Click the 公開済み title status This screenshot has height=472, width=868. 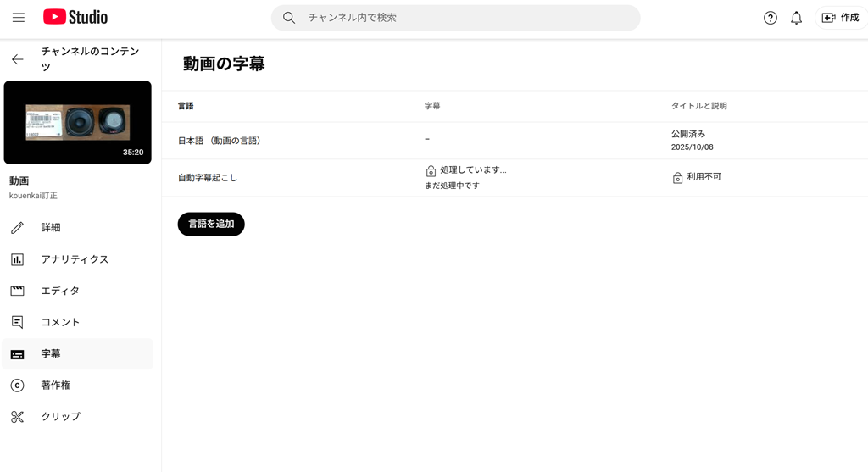687,134
